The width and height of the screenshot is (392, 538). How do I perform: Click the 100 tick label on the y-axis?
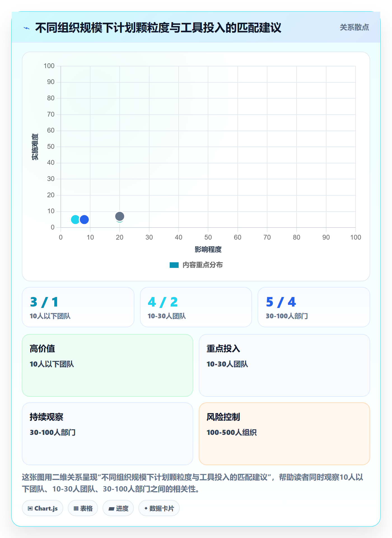click(x=49, y=66)
